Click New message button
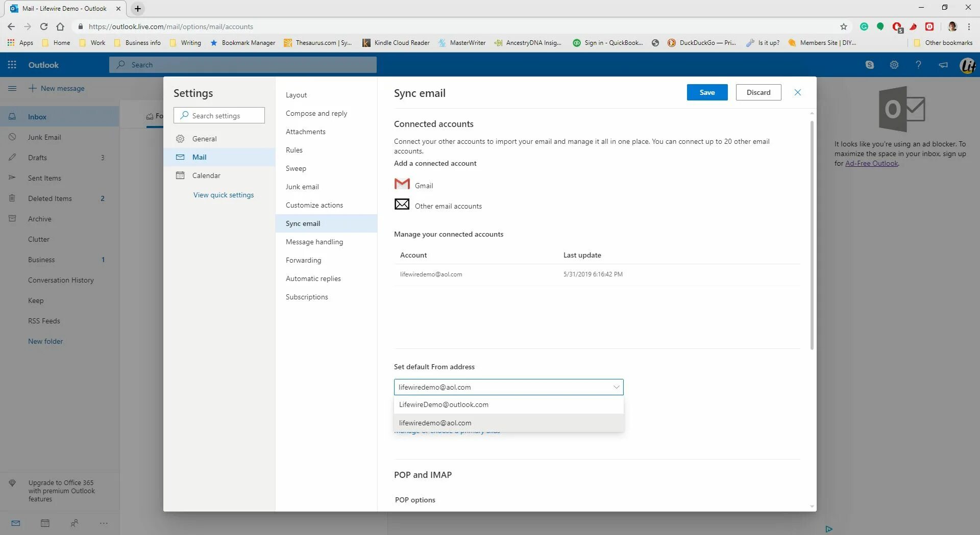Image resolution: width=980 pixels, height=535 pixels. click(x=57, y=88)
